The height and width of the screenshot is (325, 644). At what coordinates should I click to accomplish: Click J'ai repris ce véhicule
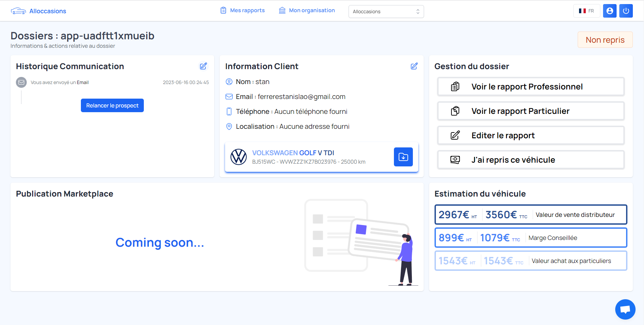(x=530, y=160)
